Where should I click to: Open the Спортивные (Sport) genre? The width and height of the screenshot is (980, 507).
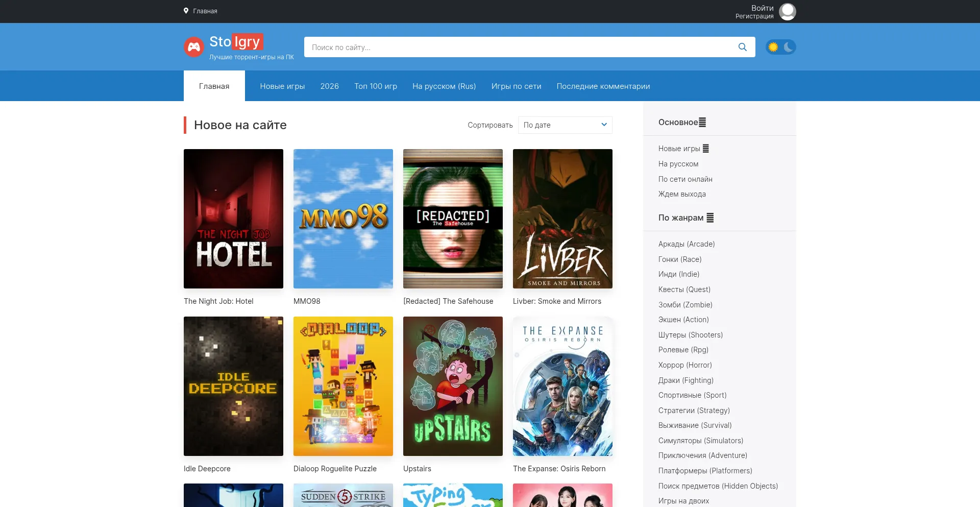[x=693, y=395]
